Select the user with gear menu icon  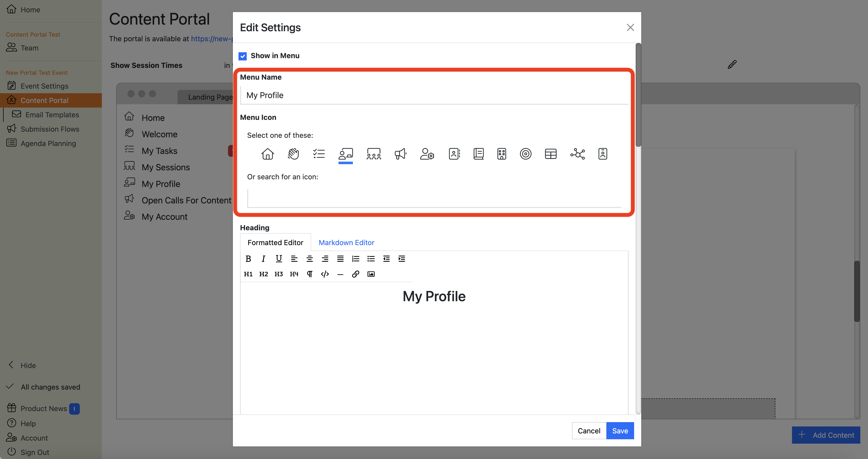point(427,154)
